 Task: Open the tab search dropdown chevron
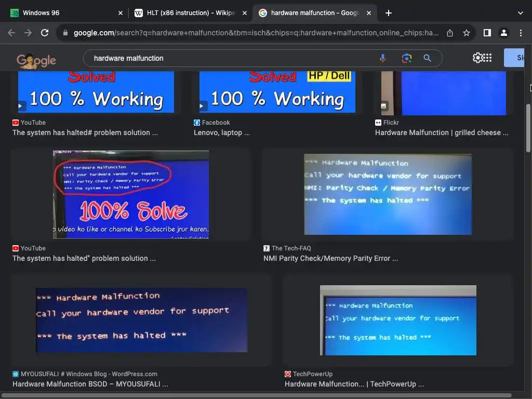pos(521,13)
